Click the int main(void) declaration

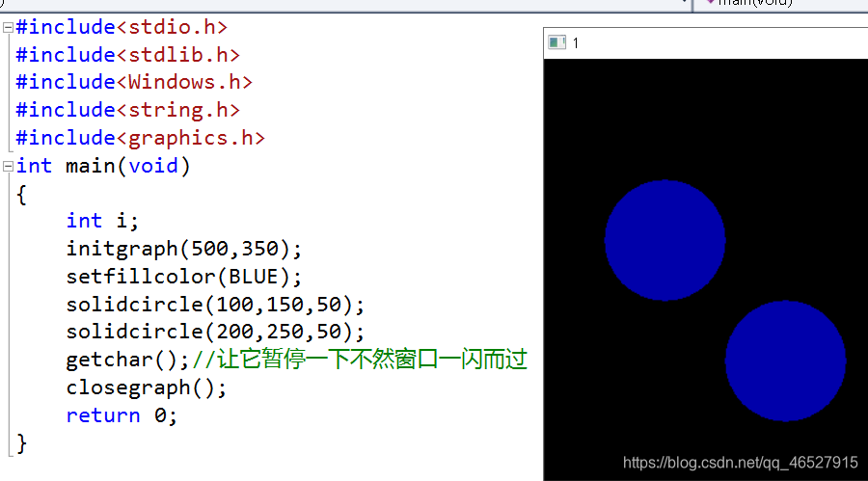click(103, 166)
